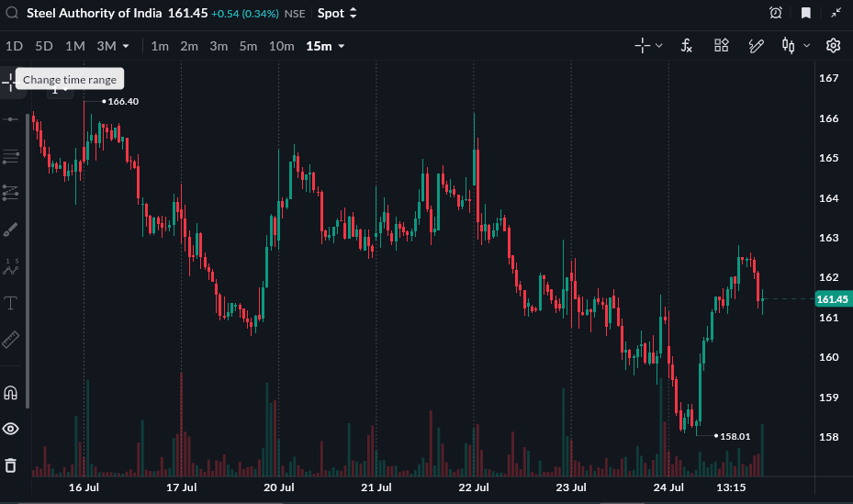Click the Steel Authority of India name
Viewport: 853px width, 504px height.
(x=94, y=13)
